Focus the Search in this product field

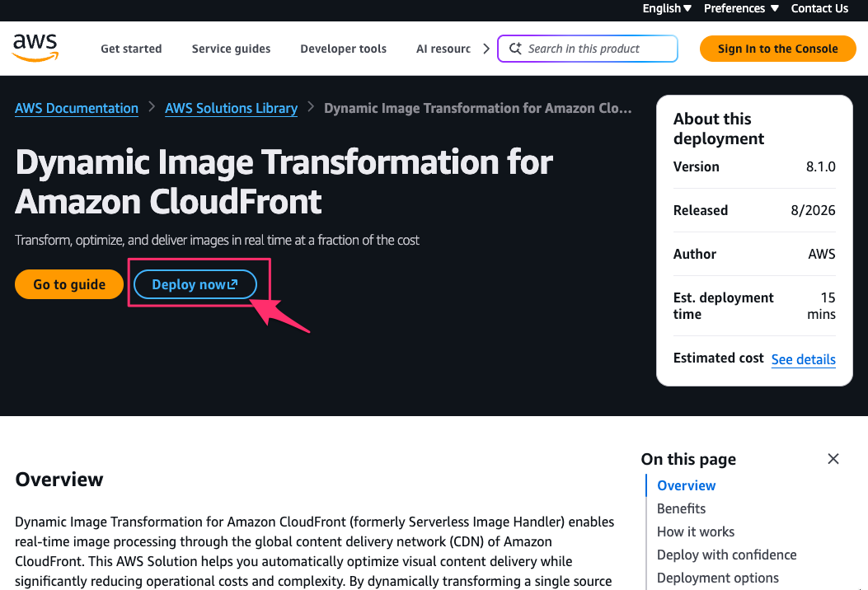[588, 49]
